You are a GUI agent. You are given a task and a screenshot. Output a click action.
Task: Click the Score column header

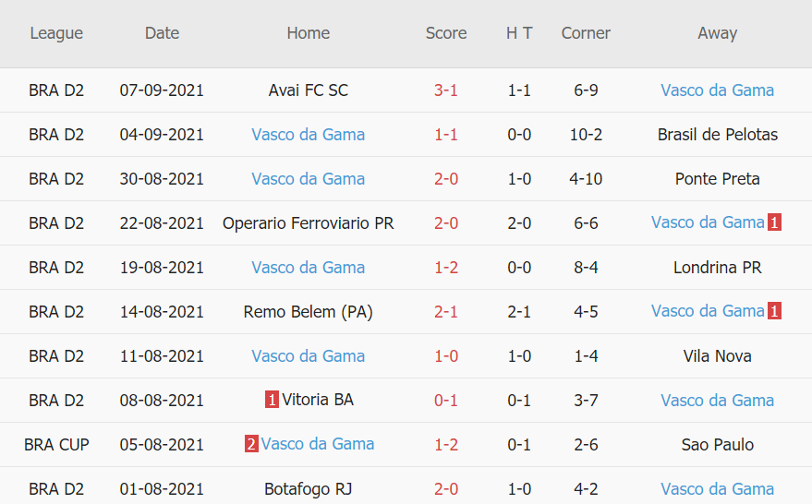[x=446, y=33]
